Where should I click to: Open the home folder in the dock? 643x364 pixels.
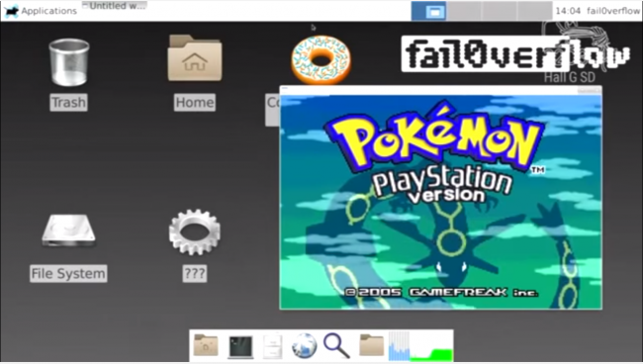click(x=206, y=345)
